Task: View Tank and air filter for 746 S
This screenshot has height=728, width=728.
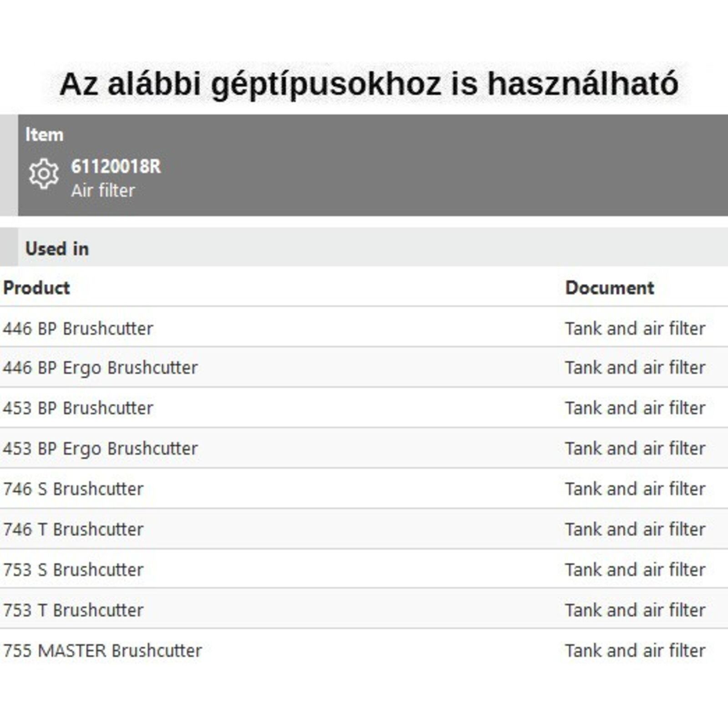Action: [x=635, y=489]
